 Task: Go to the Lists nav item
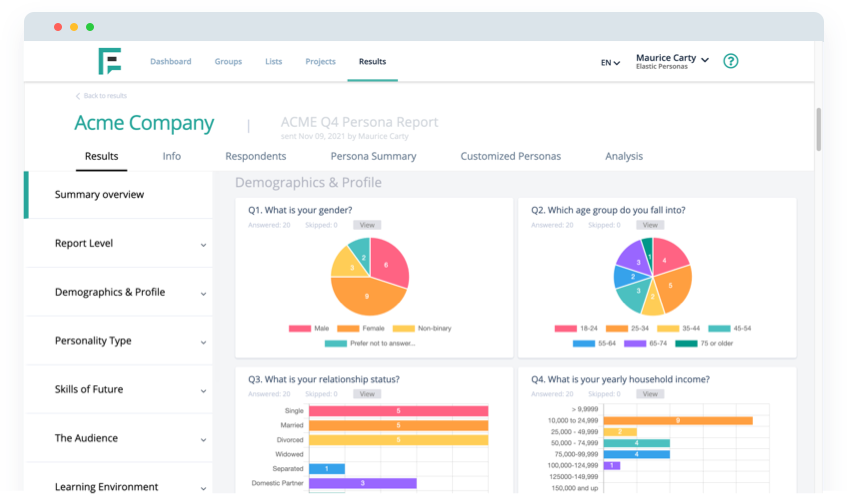click(x=273, y=62)
